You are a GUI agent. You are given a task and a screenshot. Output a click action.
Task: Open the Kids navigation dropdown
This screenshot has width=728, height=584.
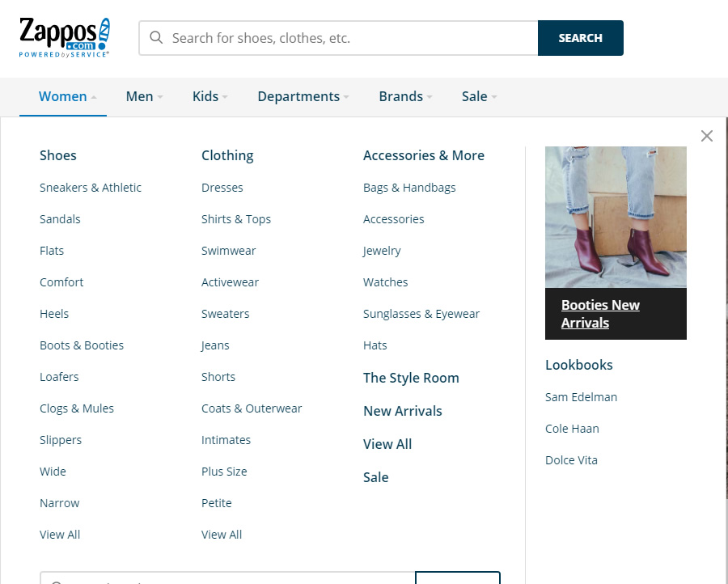(210, 96)
